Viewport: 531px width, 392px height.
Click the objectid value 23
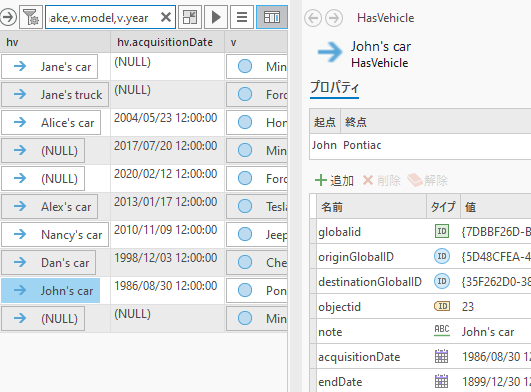(x=468, y=307)
